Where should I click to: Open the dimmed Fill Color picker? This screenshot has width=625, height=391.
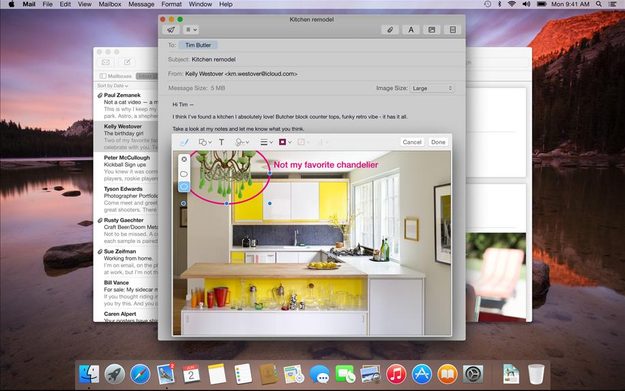(x=303, y=142)
